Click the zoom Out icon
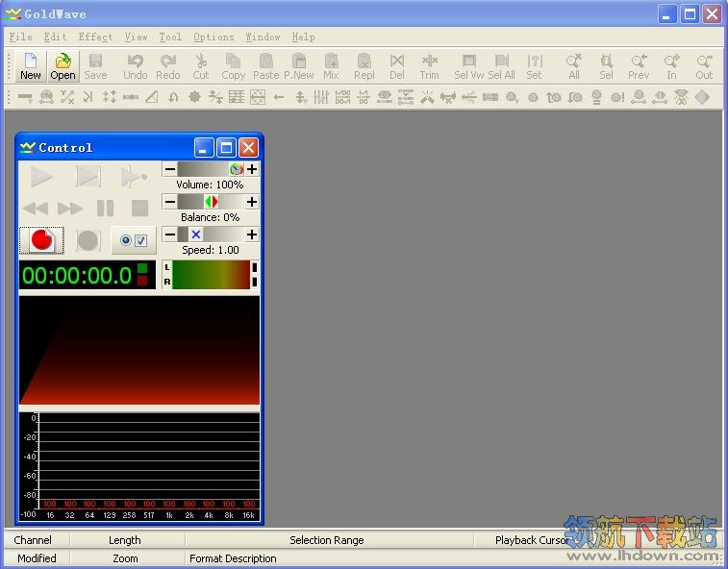This screenshot has width=728, height=569. point(704,66)
